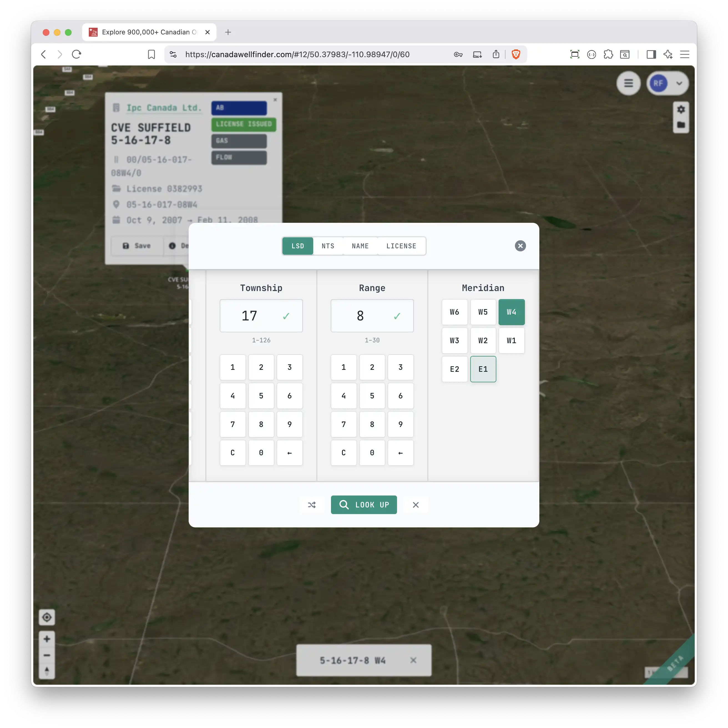Screen dimensions: 728x728
Task: Click the Township input showing 17
Action: (x=261, y=316)
